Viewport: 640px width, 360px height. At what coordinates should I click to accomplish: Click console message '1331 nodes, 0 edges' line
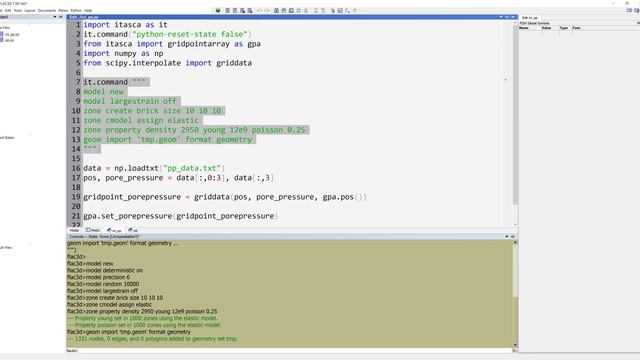[152, 339]
